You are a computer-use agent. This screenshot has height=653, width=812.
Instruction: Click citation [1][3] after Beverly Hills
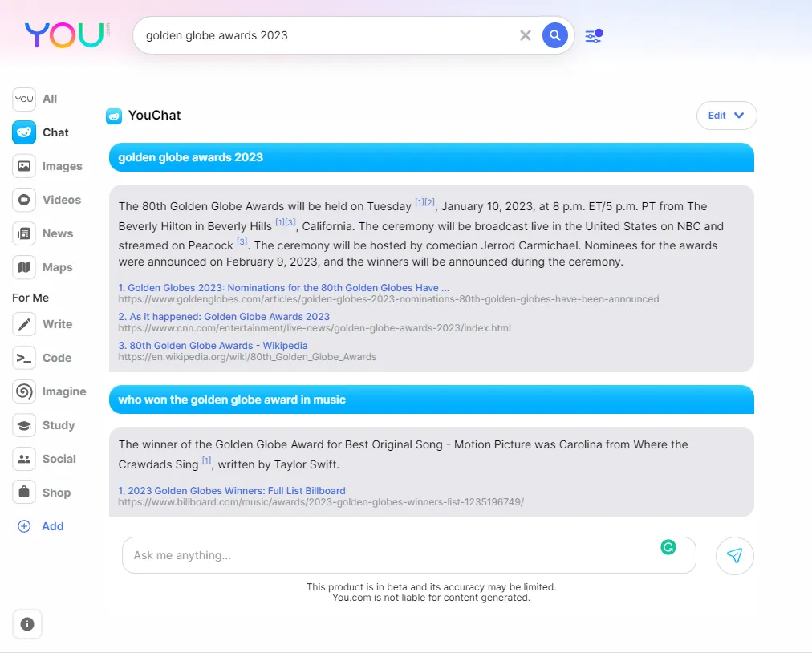click(x=286, y=222)
